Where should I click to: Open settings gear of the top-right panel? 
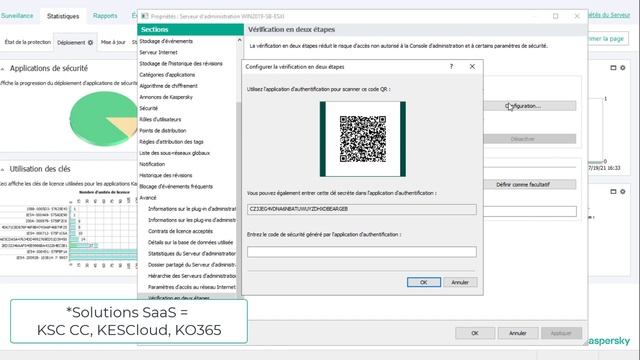[x=623, y=68]
